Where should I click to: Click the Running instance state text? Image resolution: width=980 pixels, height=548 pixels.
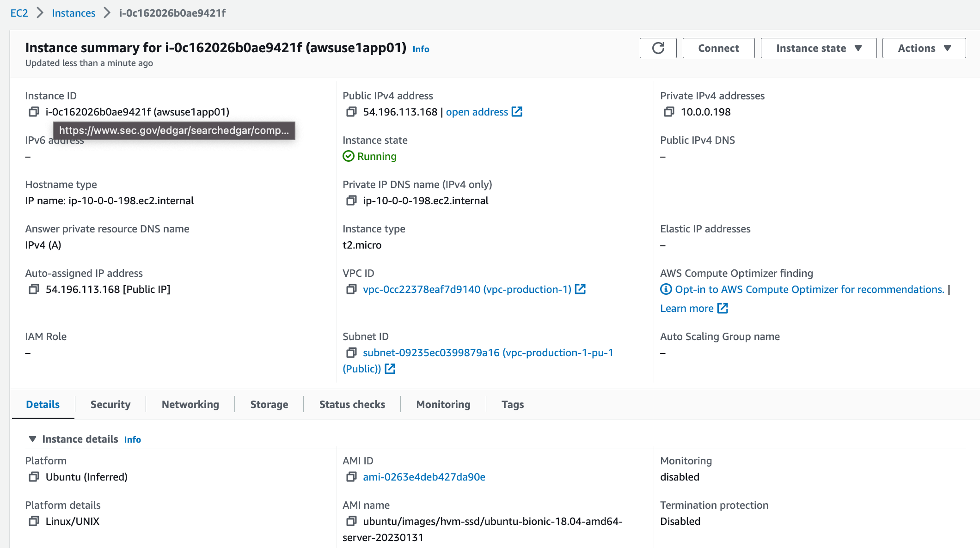pos(377,156)
